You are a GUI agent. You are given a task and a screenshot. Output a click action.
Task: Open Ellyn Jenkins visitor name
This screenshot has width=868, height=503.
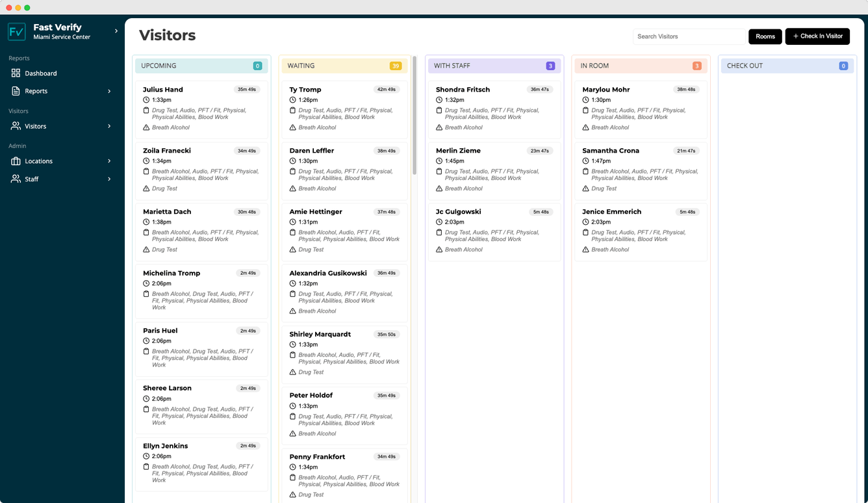click(165, 446)
